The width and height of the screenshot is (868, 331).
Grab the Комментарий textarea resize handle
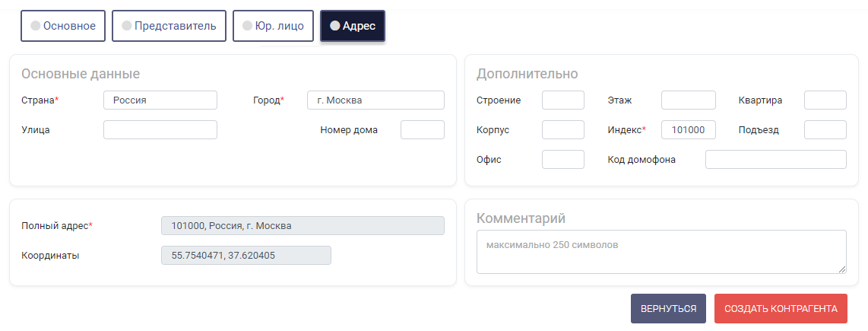point(842,269)
